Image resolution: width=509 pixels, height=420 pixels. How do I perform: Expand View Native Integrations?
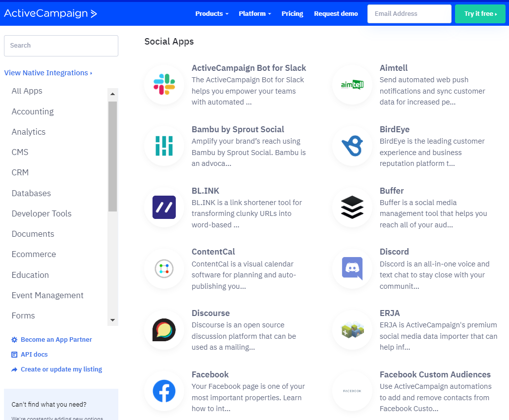point(48,72)
